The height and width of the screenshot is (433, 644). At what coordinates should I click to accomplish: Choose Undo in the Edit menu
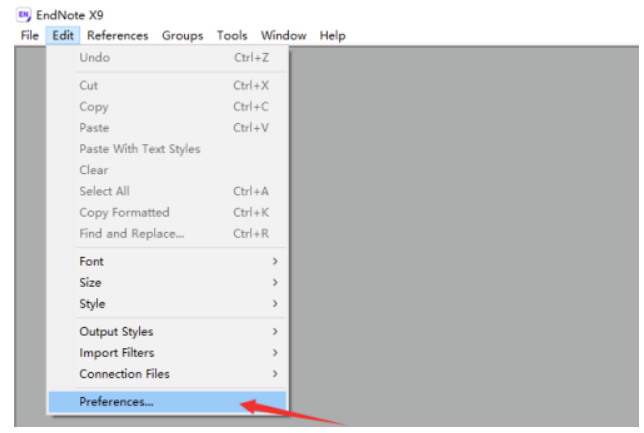168,58
